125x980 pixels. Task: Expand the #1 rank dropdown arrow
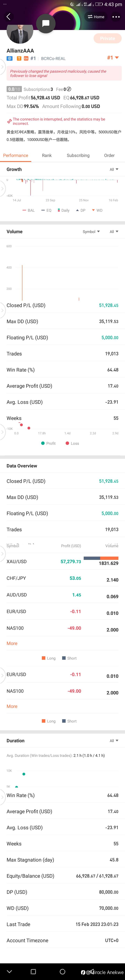(x=117, y=58)
